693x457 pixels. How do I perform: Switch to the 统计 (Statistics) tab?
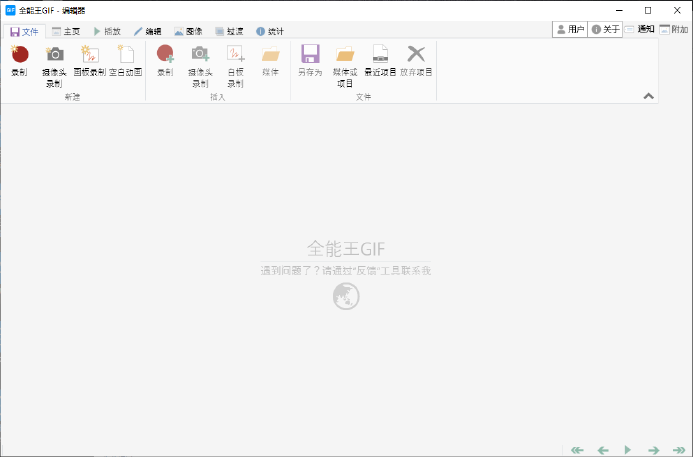(x=270, y=31)
